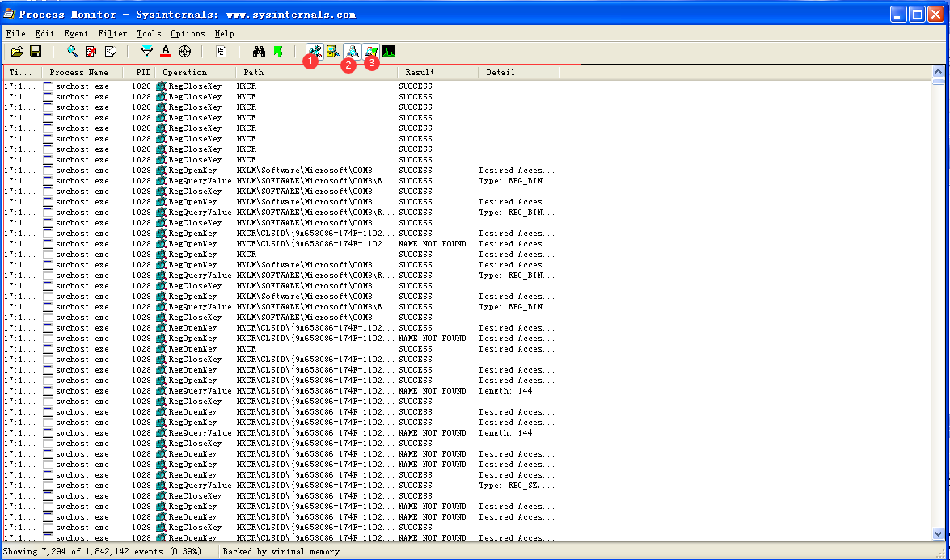950x560 pixels.
Task: Toggle Show Process and Thread Activity button
Action: (371, 52)
